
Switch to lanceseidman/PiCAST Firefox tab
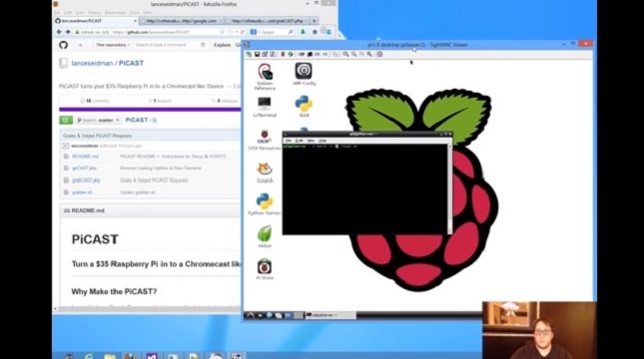point(96,21)
